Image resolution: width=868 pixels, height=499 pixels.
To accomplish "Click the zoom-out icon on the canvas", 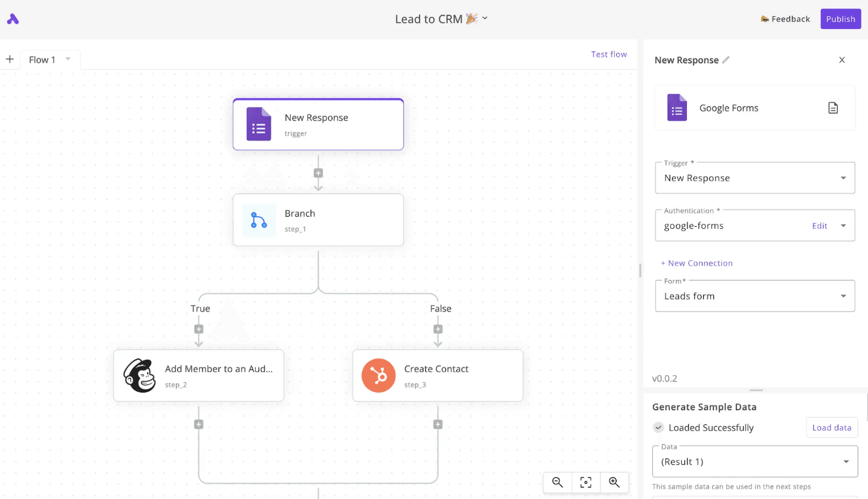I will pos(557,482).
